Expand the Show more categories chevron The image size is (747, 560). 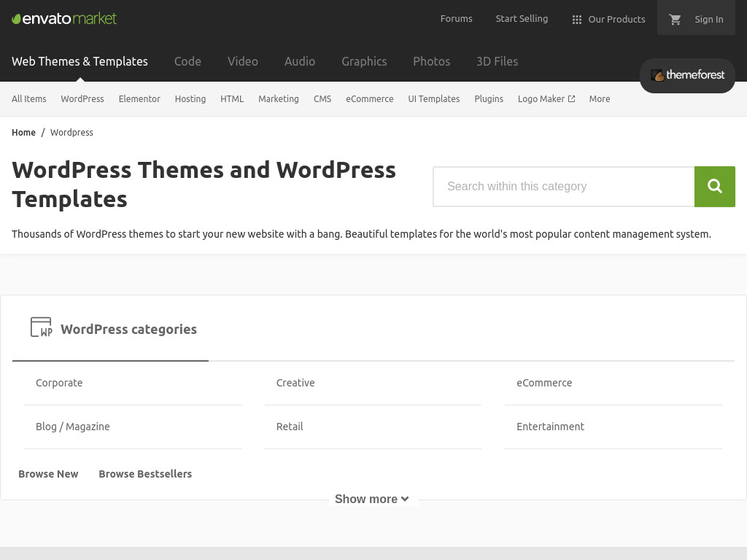tap(405, 499)
